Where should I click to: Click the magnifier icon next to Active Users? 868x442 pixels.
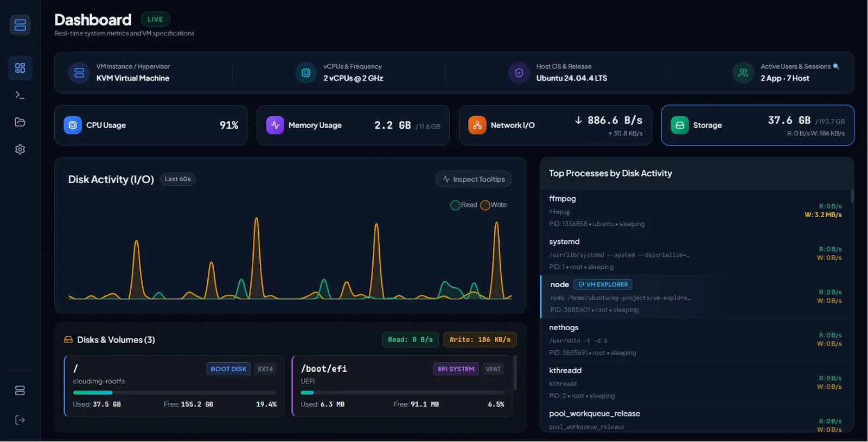click(x=836, y=66)
